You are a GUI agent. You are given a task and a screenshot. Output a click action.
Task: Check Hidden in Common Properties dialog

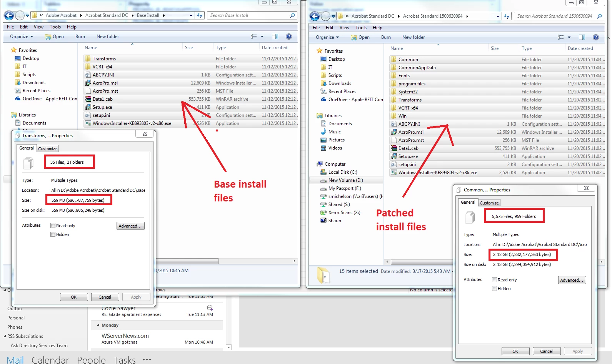coord(494,289)
